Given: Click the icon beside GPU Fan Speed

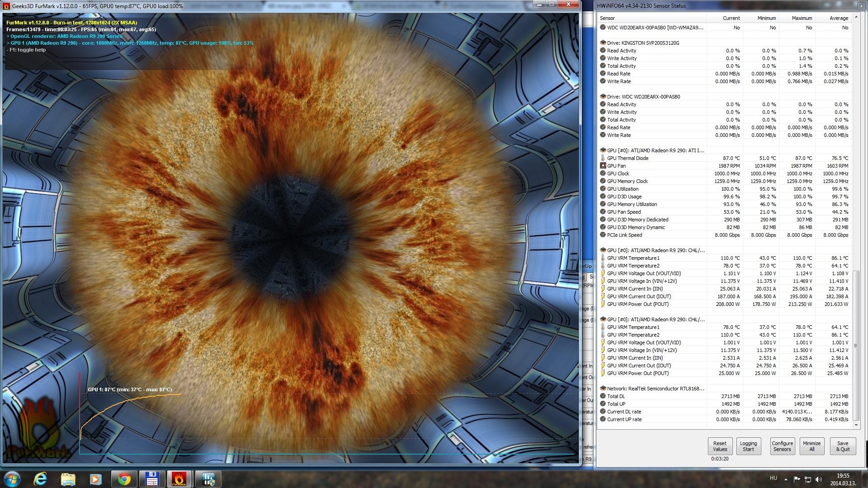Looking at the screenshot, I should [603, 212].
